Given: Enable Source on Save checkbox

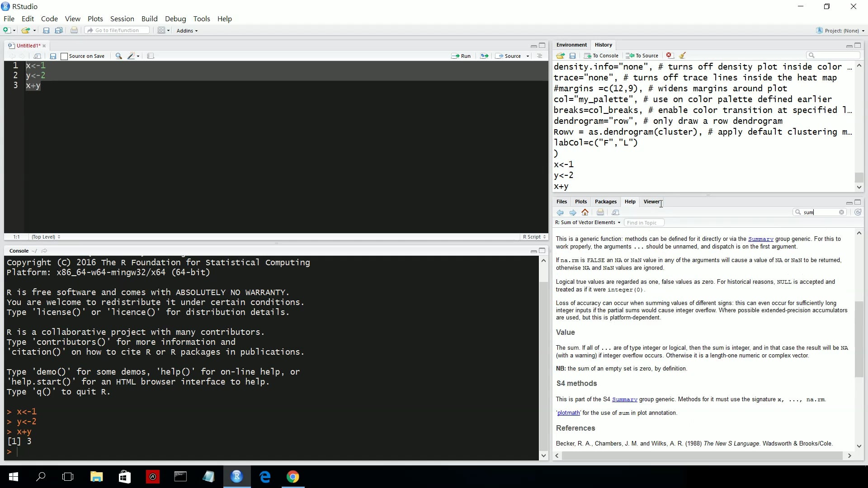Looking at the screenshot, I should coord(64,56).
